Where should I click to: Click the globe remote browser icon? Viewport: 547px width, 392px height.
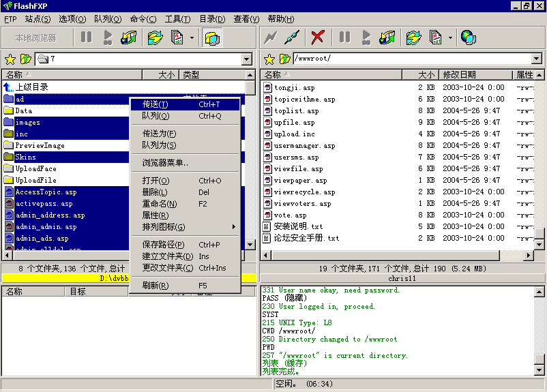point(468,37)
